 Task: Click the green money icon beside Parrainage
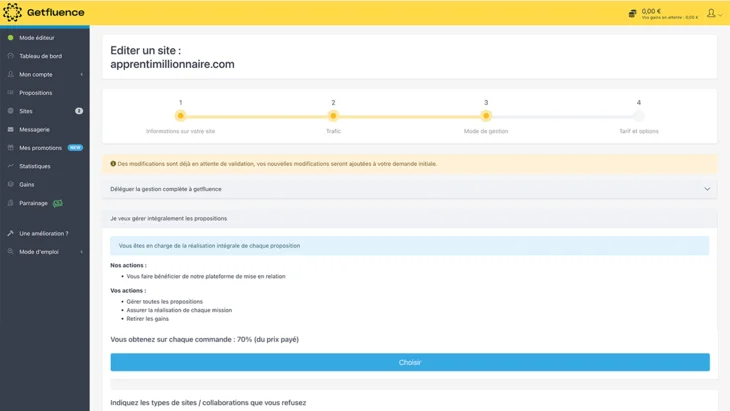coord(58,203)
